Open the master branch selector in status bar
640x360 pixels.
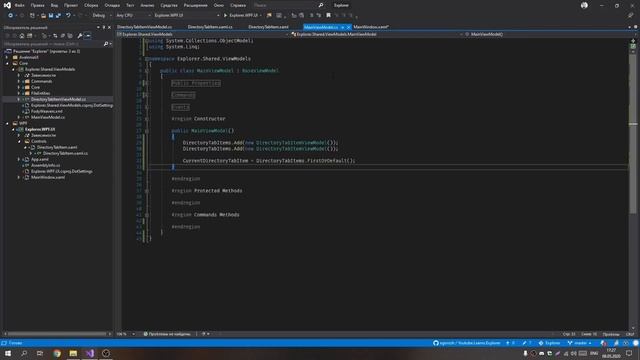point(580,343)
